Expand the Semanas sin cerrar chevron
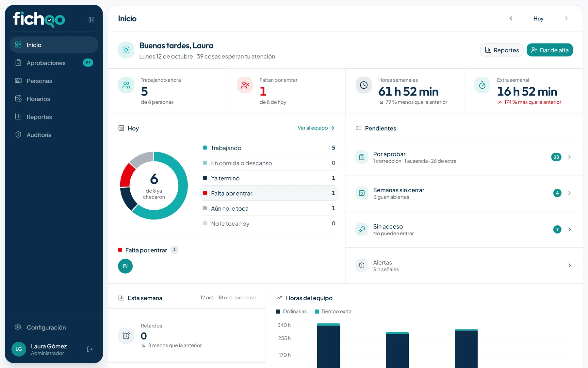 [x=569, y=193]
